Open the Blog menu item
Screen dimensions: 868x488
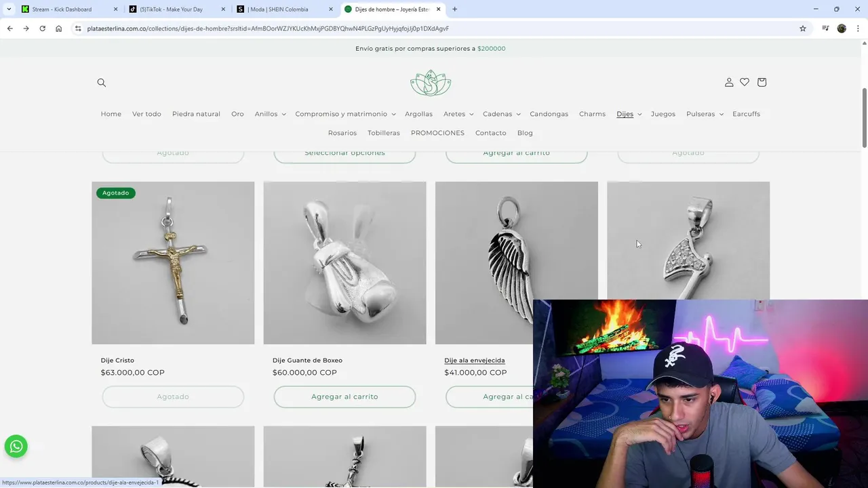525,133
